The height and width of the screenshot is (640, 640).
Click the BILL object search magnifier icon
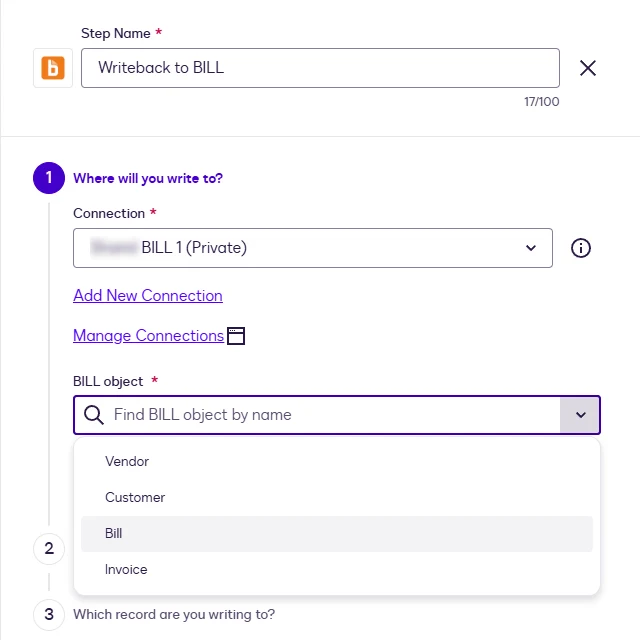pos(94,415)
